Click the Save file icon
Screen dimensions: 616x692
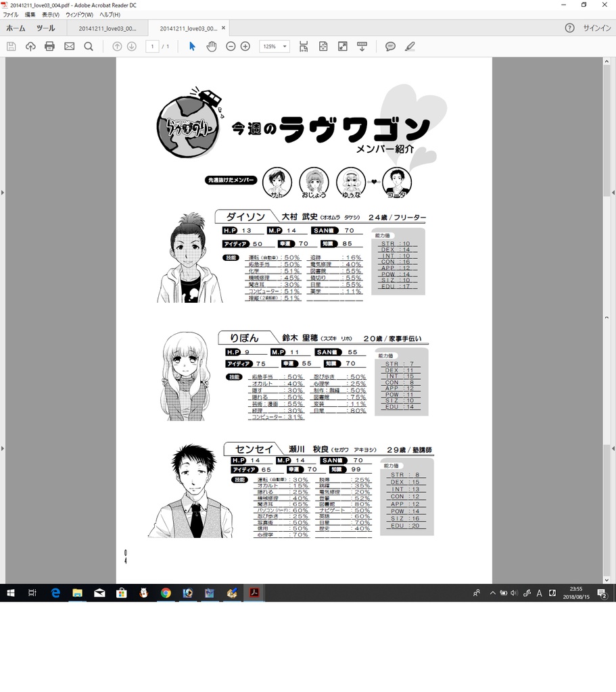pyautogui.click(x=11, y=47)
